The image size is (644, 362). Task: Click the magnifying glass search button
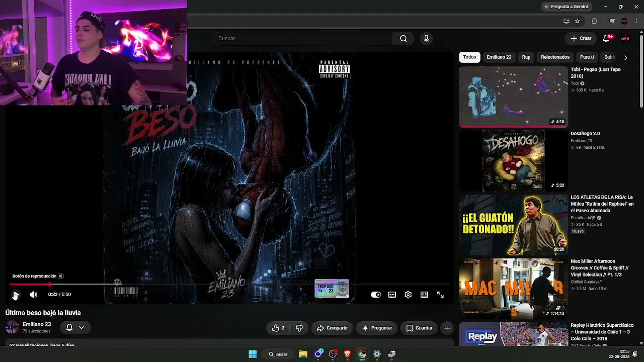tap(404, 38)
